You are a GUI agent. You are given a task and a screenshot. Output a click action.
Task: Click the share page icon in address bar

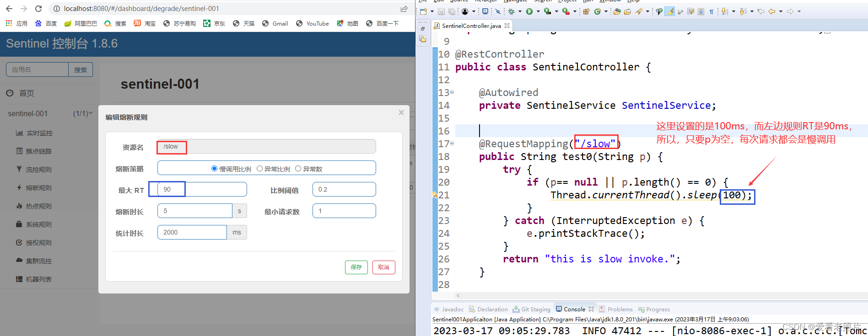[404, 9]
